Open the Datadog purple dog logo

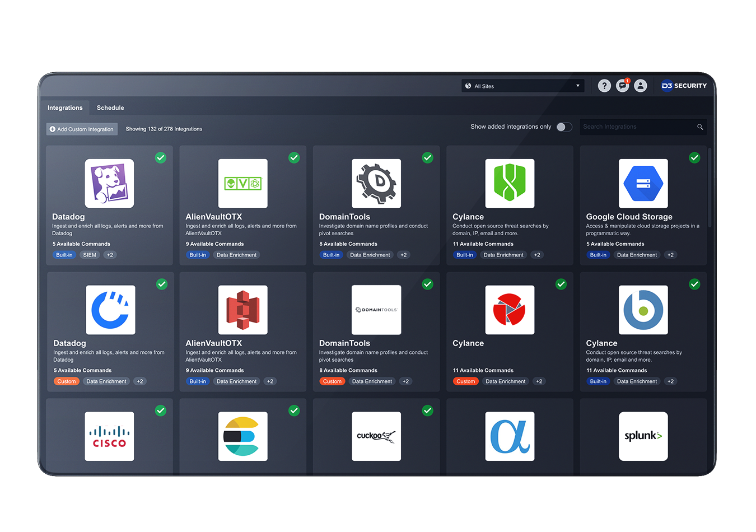109,183
